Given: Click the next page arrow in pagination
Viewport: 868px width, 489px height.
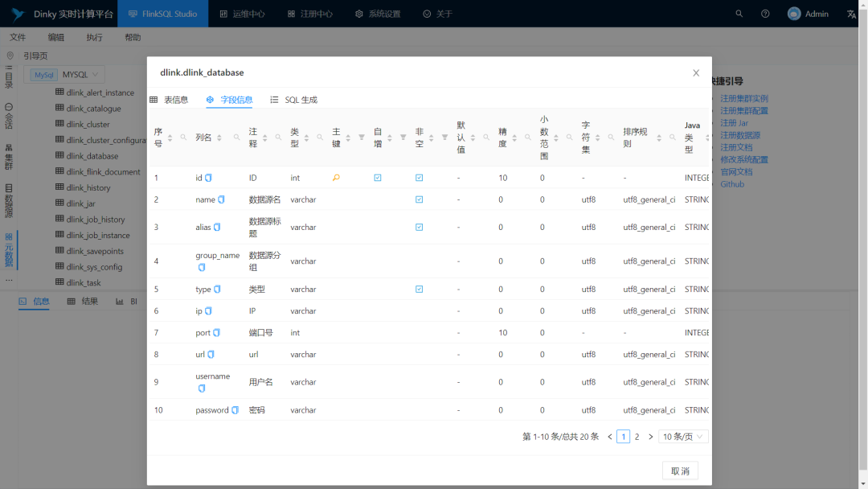Looking at the screenshot, I should coord(650,437).
